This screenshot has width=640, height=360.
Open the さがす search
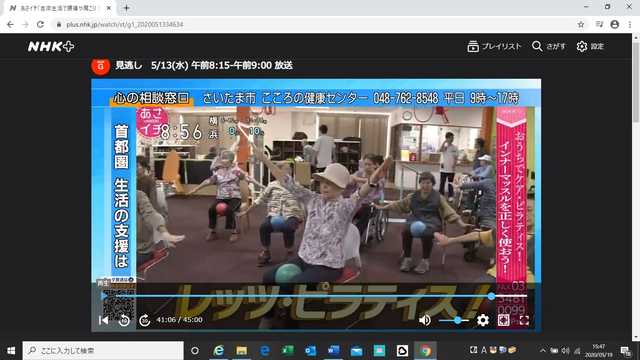coord(549,47)
